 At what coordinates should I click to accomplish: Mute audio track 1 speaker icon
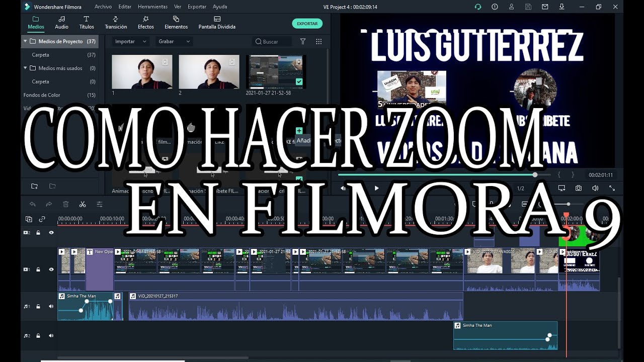point(51,306)
